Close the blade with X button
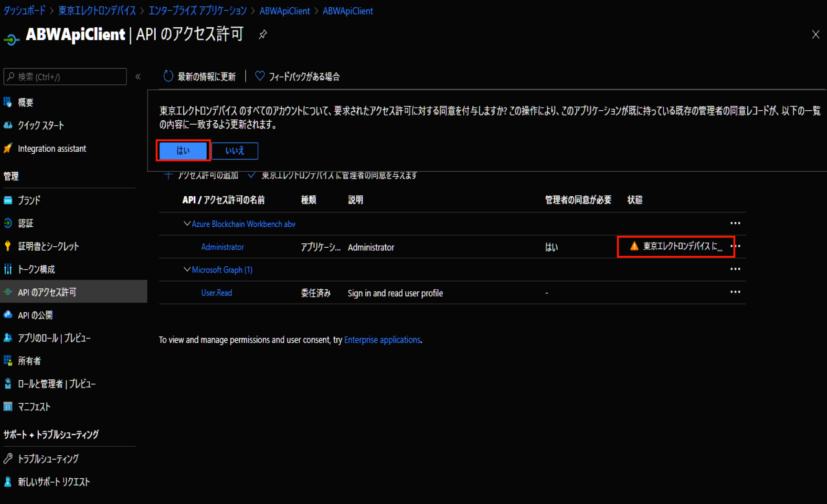 point(816,34)
